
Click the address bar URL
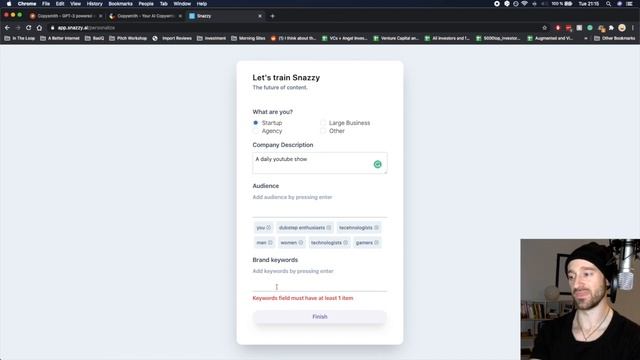(86, 28)
